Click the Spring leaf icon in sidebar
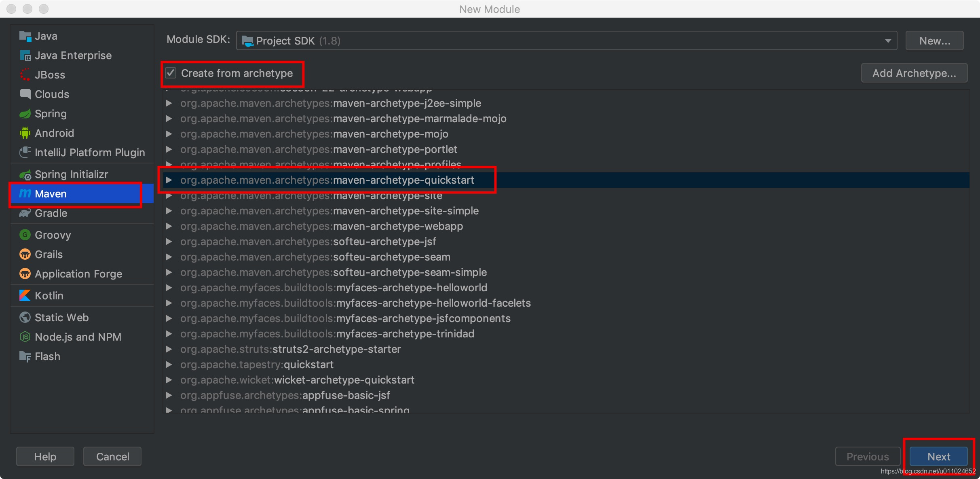This screenshot has width=980, height=479. coord(25,114)
